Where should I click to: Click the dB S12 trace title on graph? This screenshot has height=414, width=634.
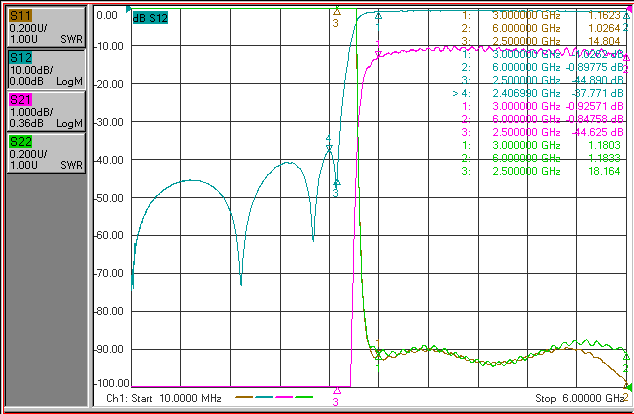(150, 18)
